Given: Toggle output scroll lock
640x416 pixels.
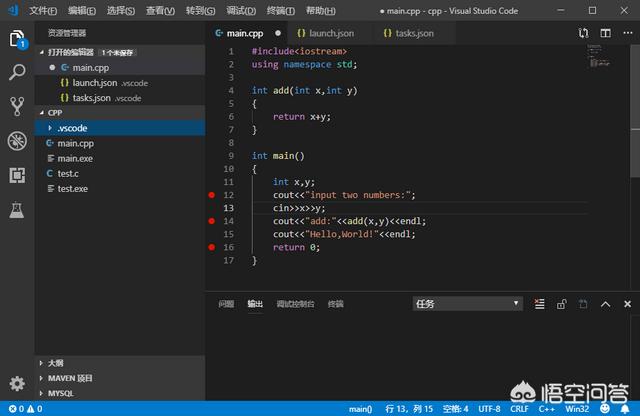Looking at the screenshot, I should (x=562, y=304).
